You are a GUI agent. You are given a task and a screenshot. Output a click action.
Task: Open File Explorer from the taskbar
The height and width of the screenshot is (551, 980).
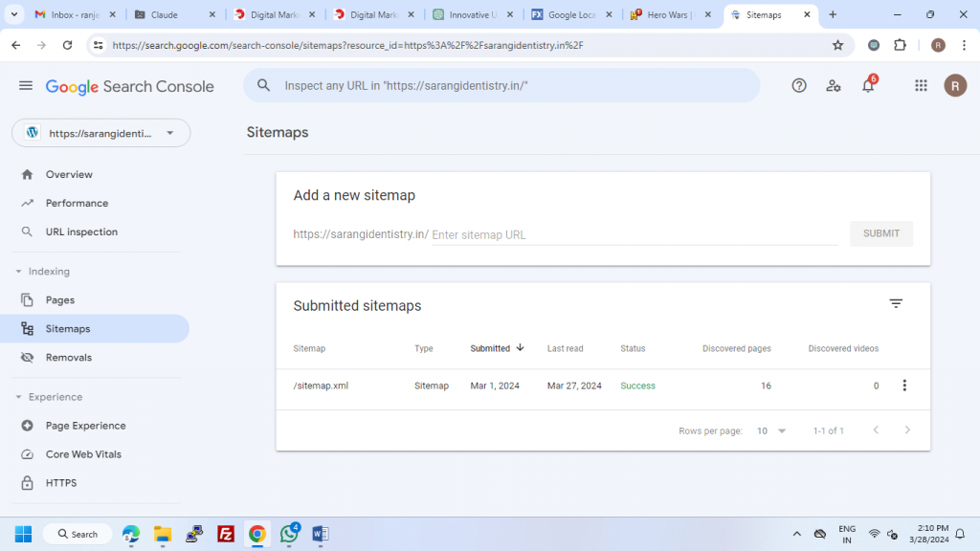click(163, 534)
